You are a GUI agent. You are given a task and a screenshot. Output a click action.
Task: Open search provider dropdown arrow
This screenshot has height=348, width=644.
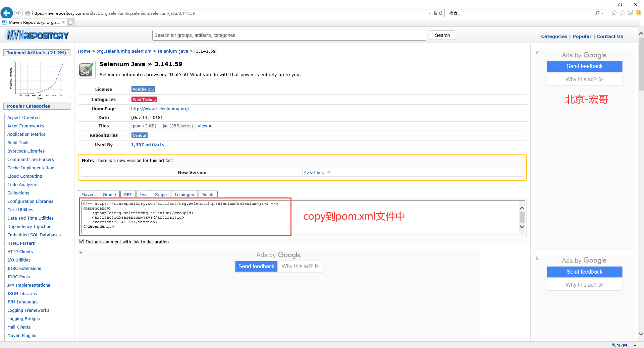coord(603,13)
